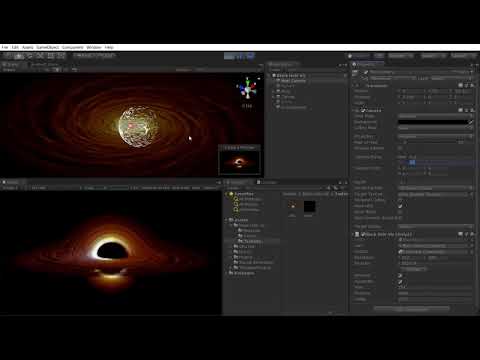The width and height of the screenshot is (480, 360).
Task: Open the Culling Mask dropdown
Action: click(435, 128)
